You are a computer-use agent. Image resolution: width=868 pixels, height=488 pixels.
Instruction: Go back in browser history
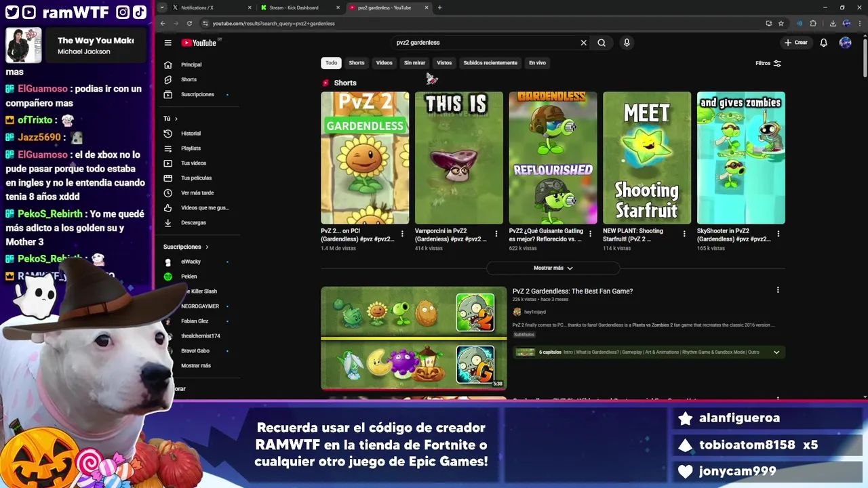(x=163, y=23)
